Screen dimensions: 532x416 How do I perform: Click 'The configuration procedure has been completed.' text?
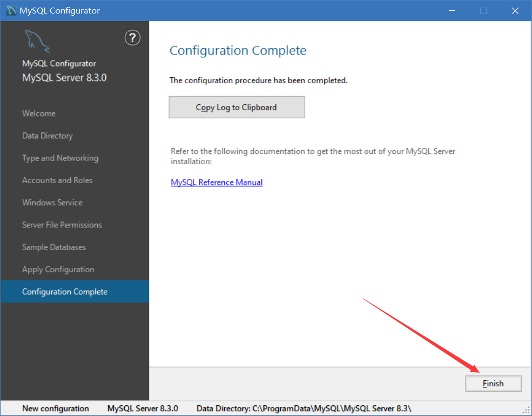coord(259,80)
